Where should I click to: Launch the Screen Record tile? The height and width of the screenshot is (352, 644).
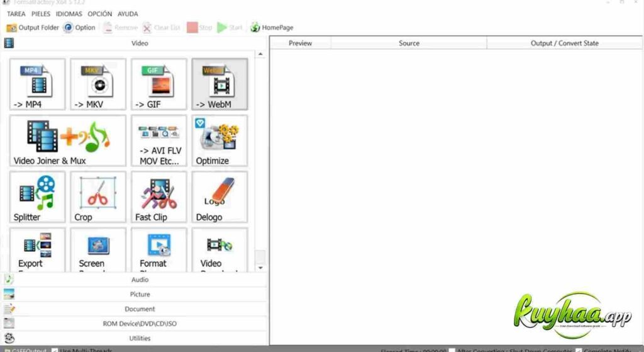[x=98, y=249]
